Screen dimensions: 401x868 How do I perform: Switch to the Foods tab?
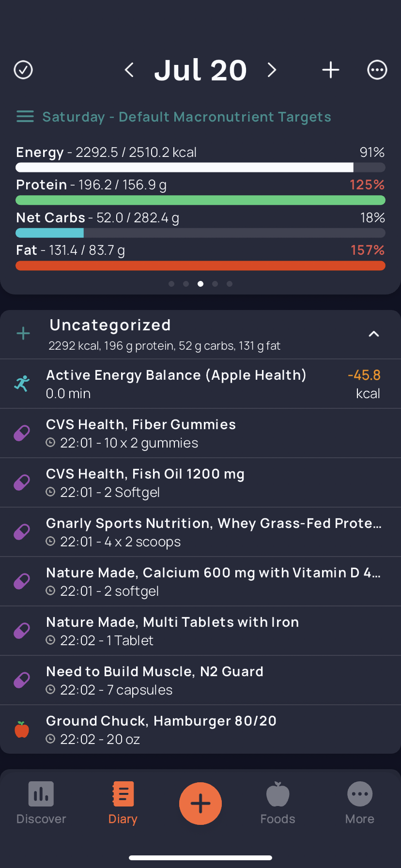(x=278, y=803)
